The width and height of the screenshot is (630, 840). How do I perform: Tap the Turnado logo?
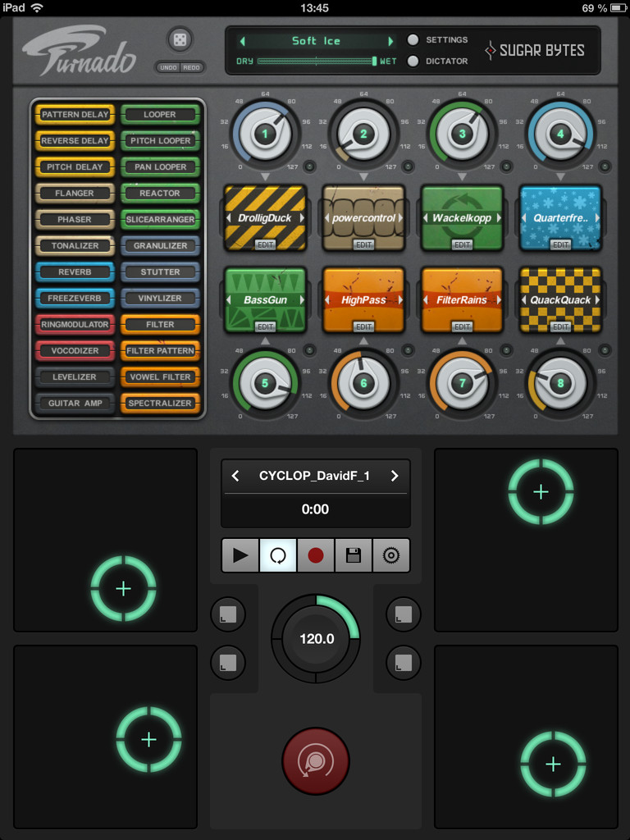click(80, 52)
